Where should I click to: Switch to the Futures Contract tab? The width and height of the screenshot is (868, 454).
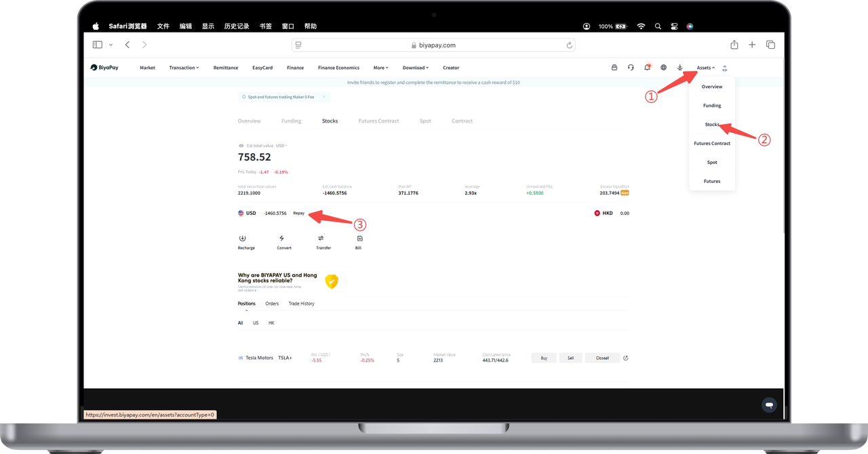pyautogui.click(x=378, y=121)
